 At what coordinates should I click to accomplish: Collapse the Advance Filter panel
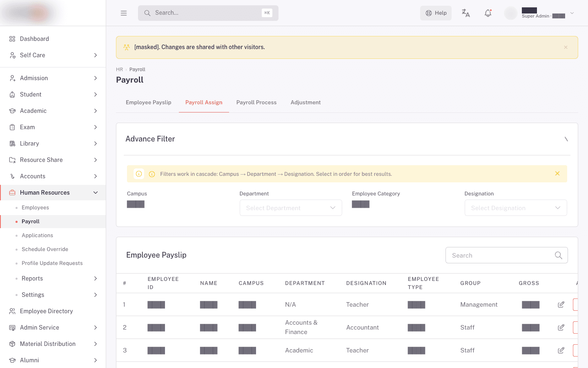point(566,139)
